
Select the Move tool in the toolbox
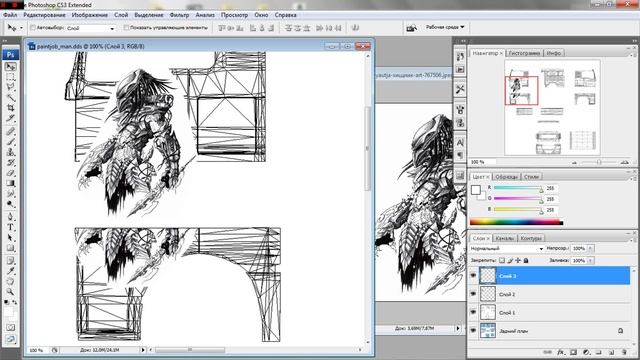pos(11,67)
